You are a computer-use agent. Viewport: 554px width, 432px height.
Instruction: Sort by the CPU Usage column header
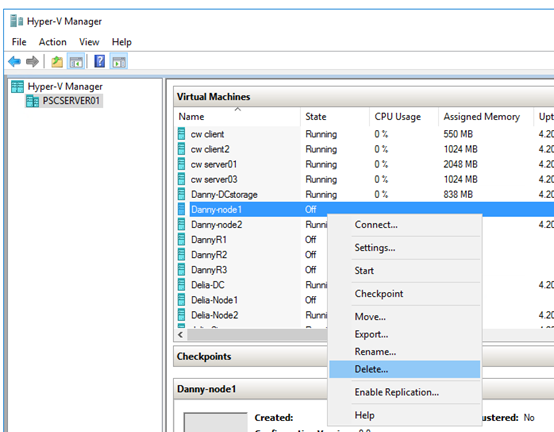pos(404,117)
